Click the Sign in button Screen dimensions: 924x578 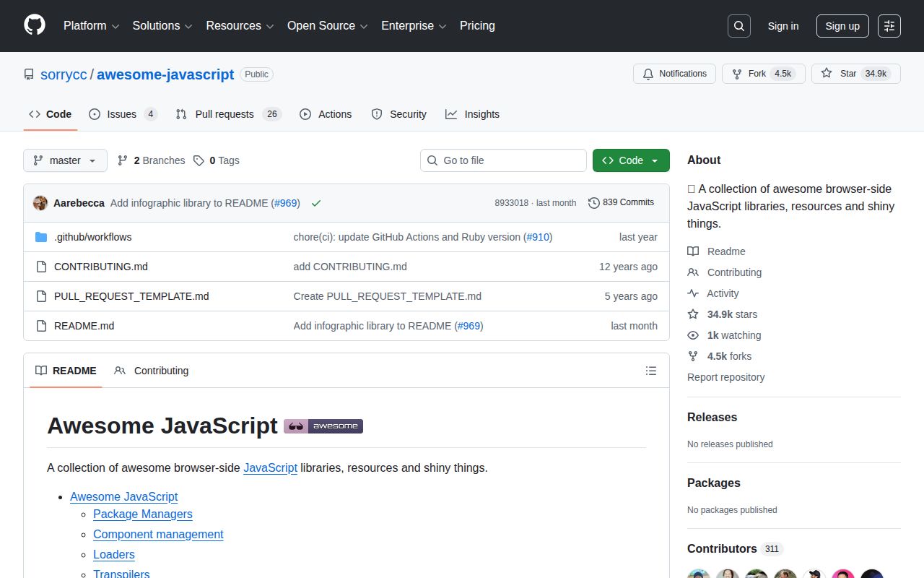tap(783, 26)
